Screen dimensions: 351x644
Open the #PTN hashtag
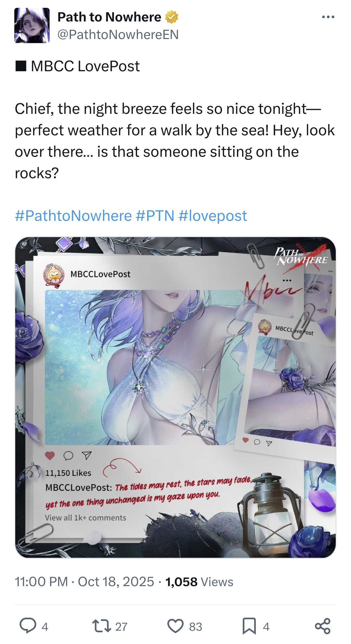[155, 216]
